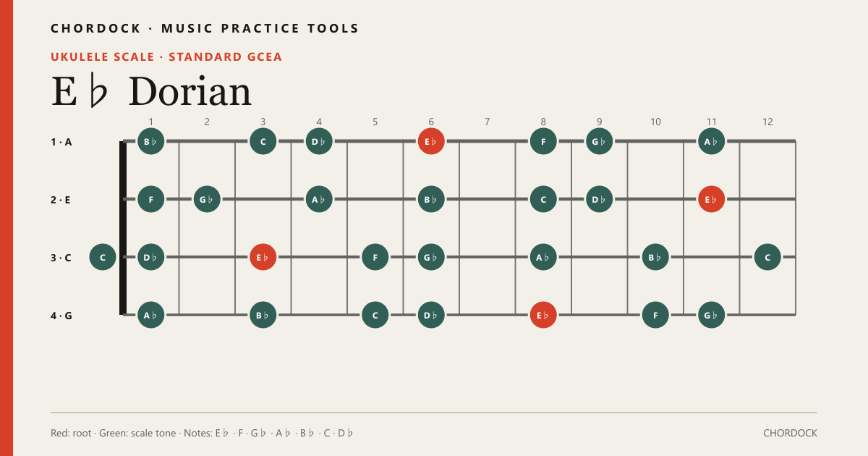Screen dimensions: 868x456
Task: Click the red E♭ on string G fret 8
Action: (x=543, y=315)
